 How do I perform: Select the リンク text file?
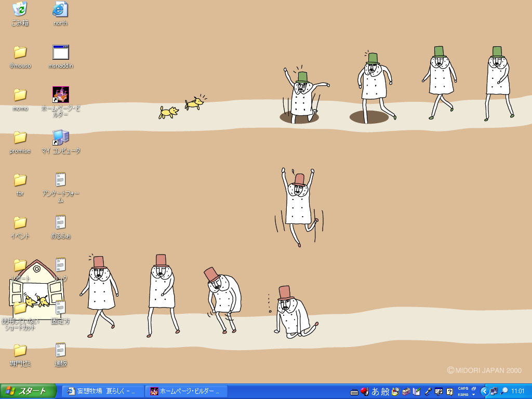tap(61, 270)
